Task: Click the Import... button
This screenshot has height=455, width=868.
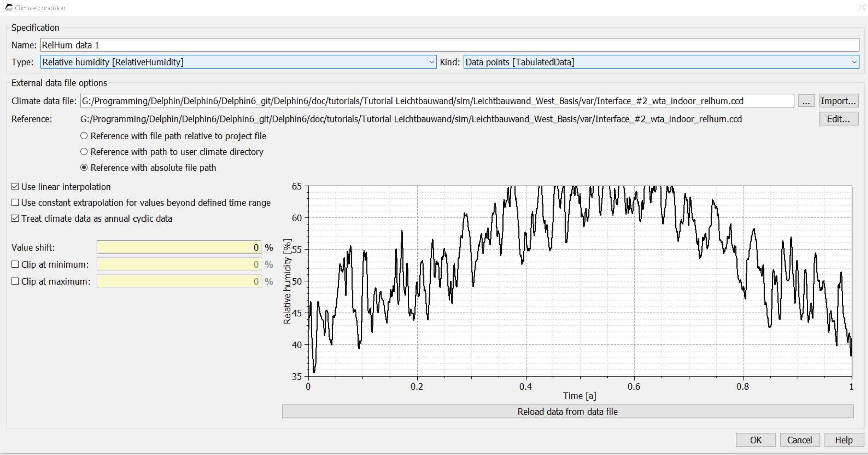Action: (838, 101)
